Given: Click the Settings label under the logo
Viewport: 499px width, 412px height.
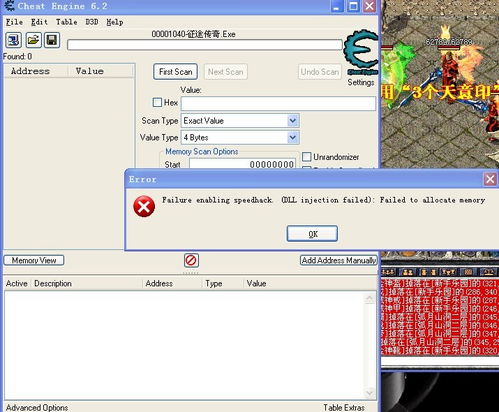Looking at the screenshot, I should tap(361, 82).
